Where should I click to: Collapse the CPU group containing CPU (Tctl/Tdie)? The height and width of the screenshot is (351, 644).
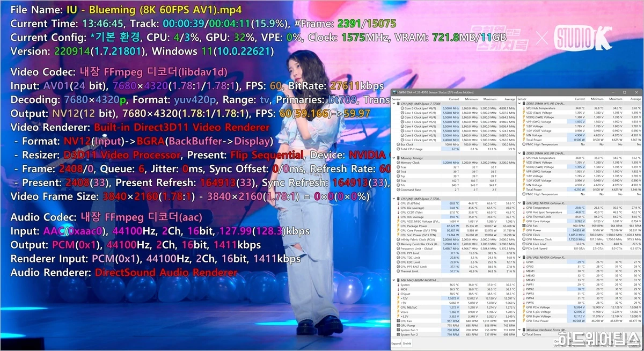pos(394,199)
